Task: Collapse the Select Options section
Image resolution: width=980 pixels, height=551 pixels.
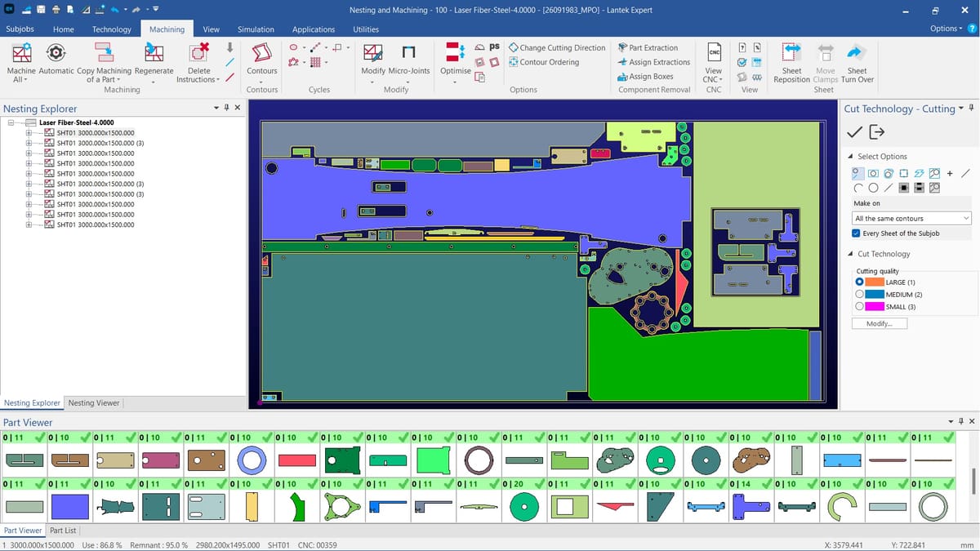Action: click(850, 157)
